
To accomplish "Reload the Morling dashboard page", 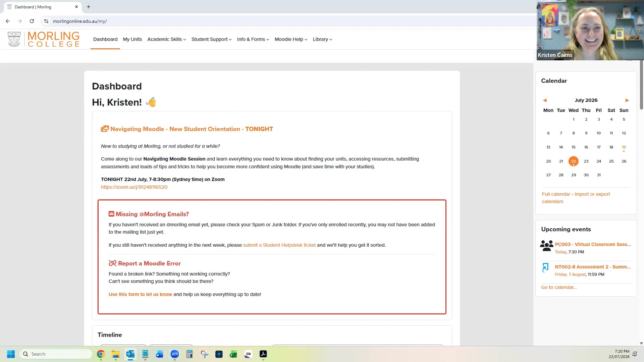I will 32,21.
